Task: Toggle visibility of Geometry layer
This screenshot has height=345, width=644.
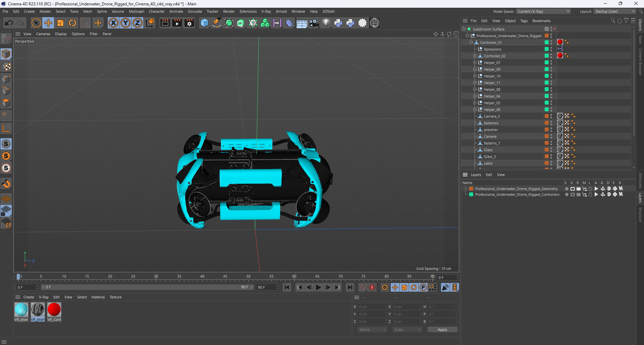Action: pyautogui.click(x=573, y=189)
